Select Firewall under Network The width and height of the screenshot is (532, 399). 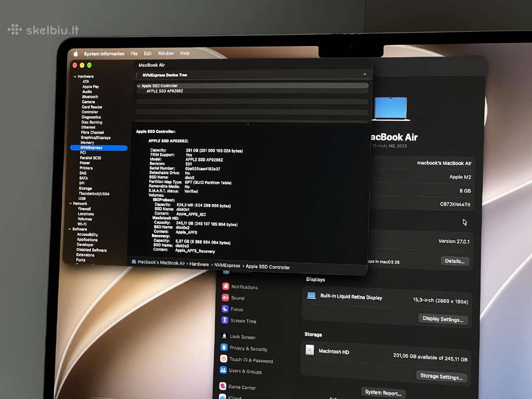[84, 209]
